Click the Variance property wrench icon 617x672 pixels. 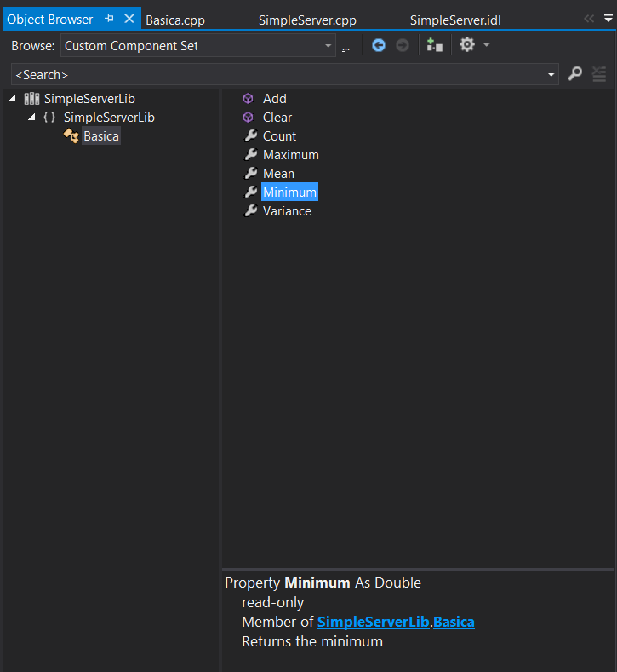[x=250, y=211]
